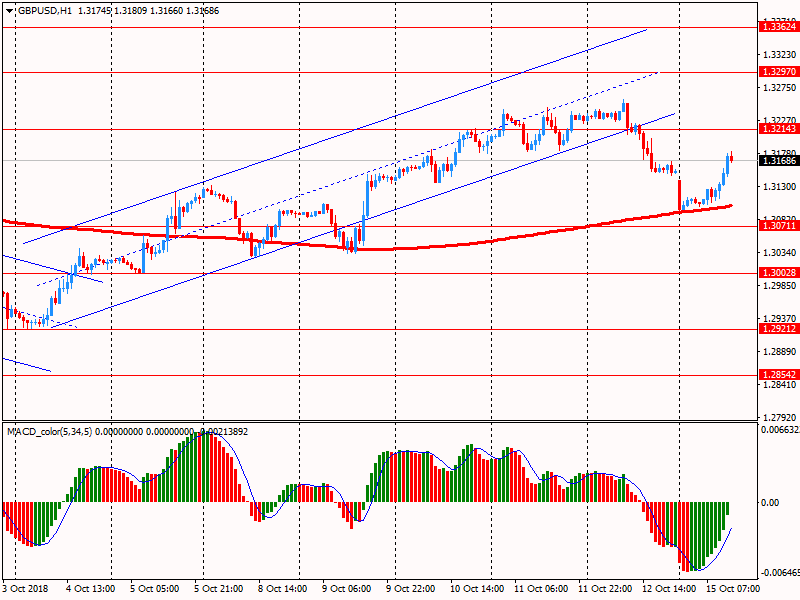Viewport: 800px width, 600px height.
Task: Select the dashed blue channel midline end
Action: pyautogui.click(x=657, y=73)
